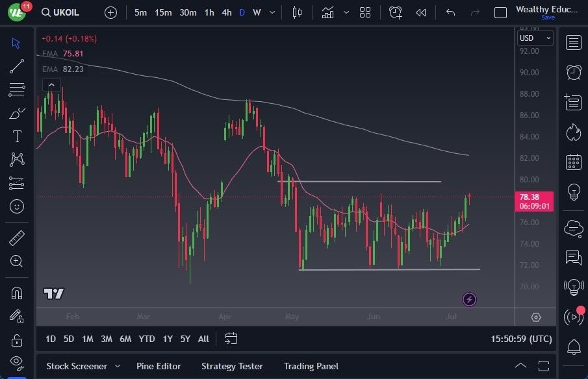Open the alerts clock icon

(x=574, y=72)
